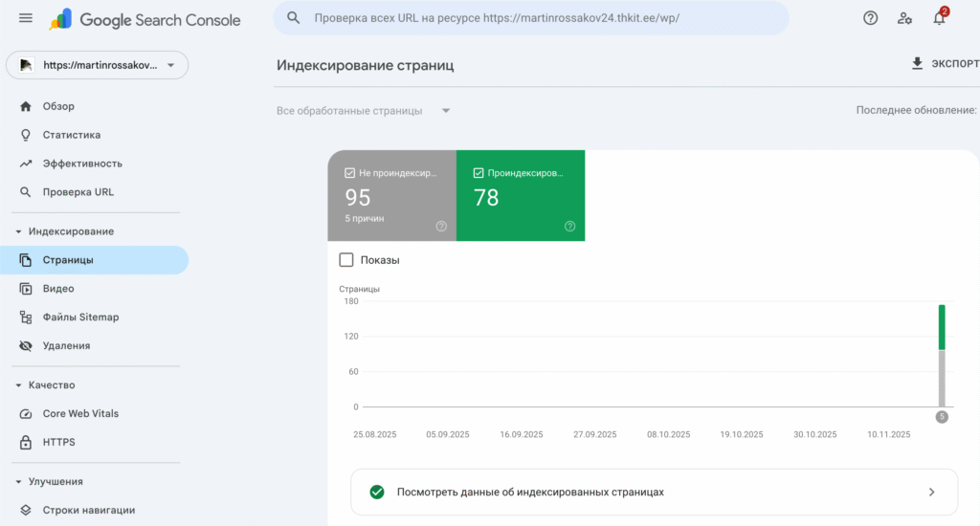Screen dimensions: 980x526
Task: Click the help question mark icon
Action: [x=870, y=18]
